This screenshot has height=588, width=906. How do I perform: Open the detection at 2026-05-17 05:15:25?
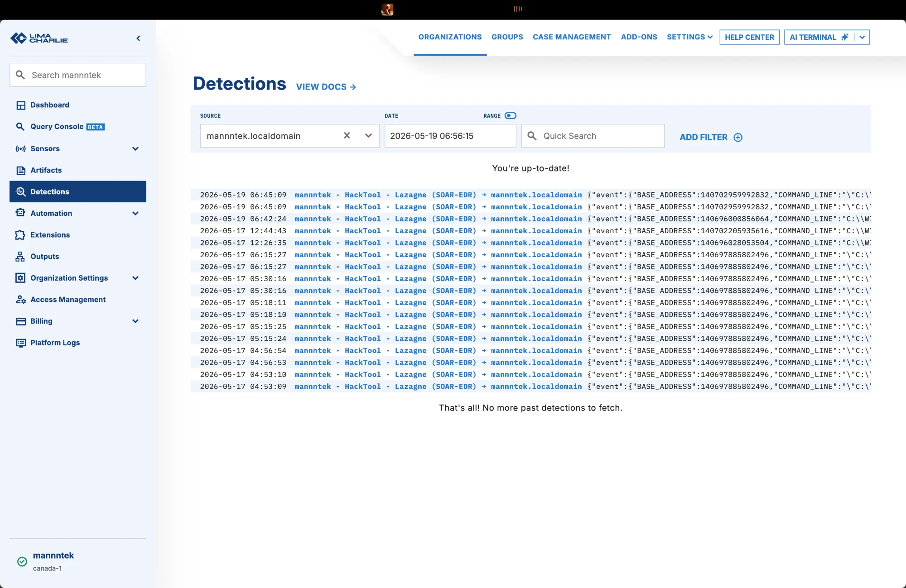[531, 326]
